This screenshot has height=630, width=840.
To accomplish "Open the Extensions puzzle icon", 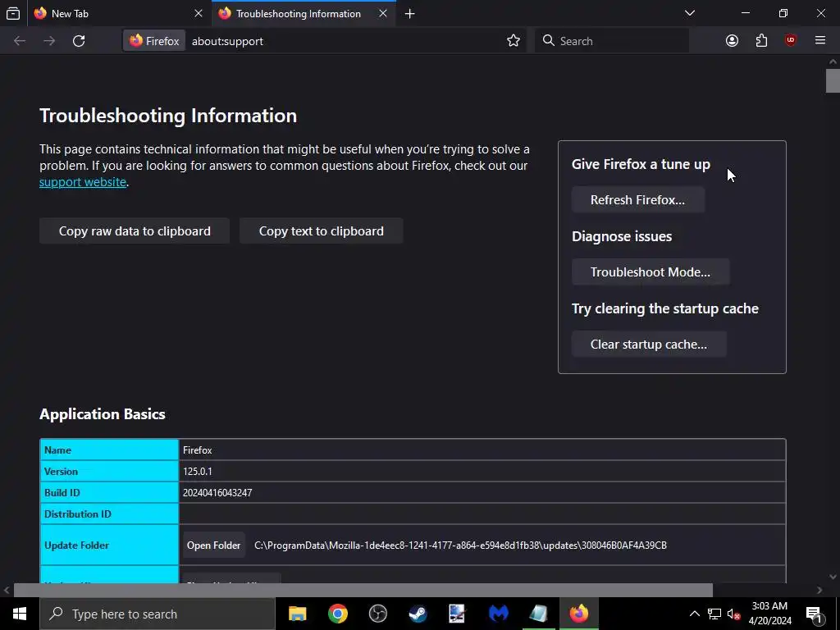I will click(x=761, y=41).
